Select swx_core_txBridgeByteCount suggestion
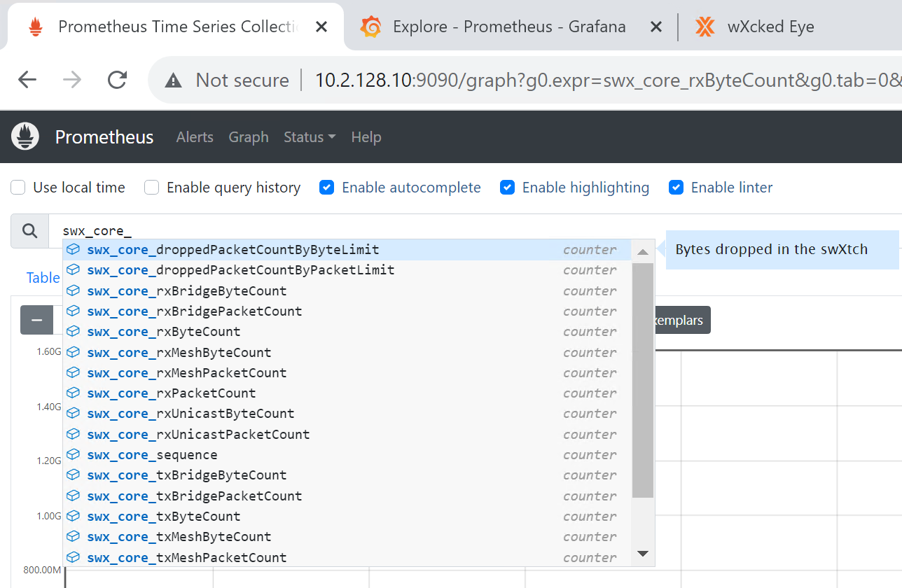Viewport: 902px width, 588px height. (347, 475)
